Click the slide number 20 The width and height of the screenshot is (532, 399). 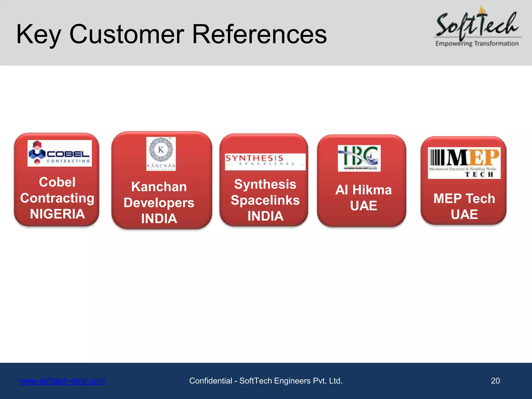coord(495,381)
